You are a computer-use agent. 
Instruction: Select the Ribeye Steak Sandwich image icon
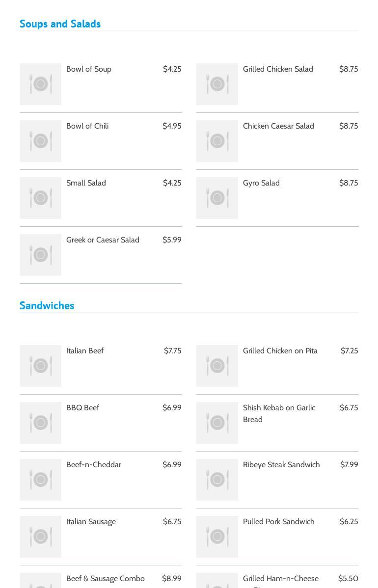(217, 480)
